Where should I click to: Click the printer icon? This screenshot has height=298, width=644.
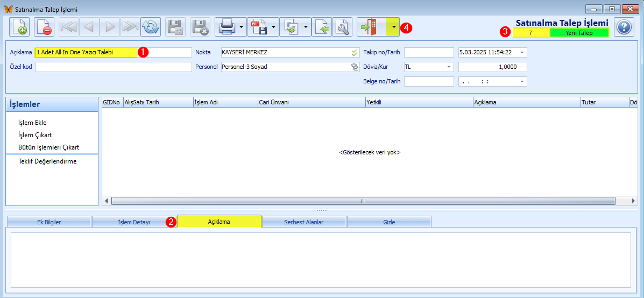(227, 27)
